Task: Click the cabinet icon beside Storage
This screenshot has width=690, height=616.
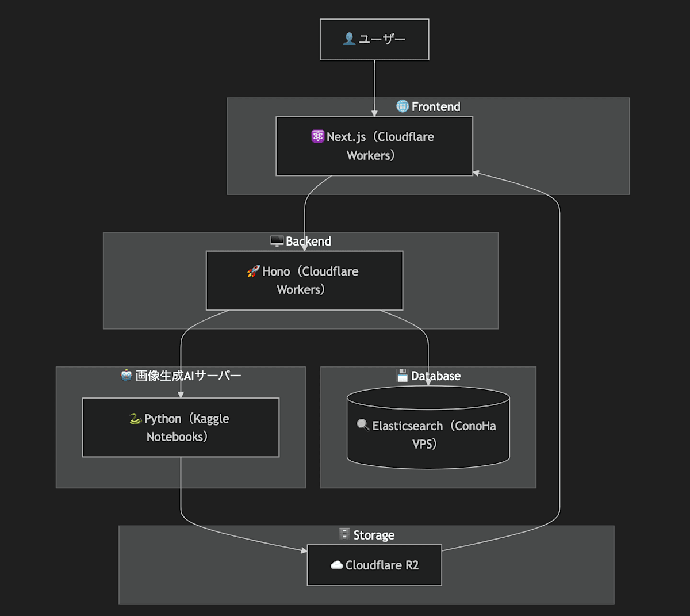Action: click(x=344, y=534)
